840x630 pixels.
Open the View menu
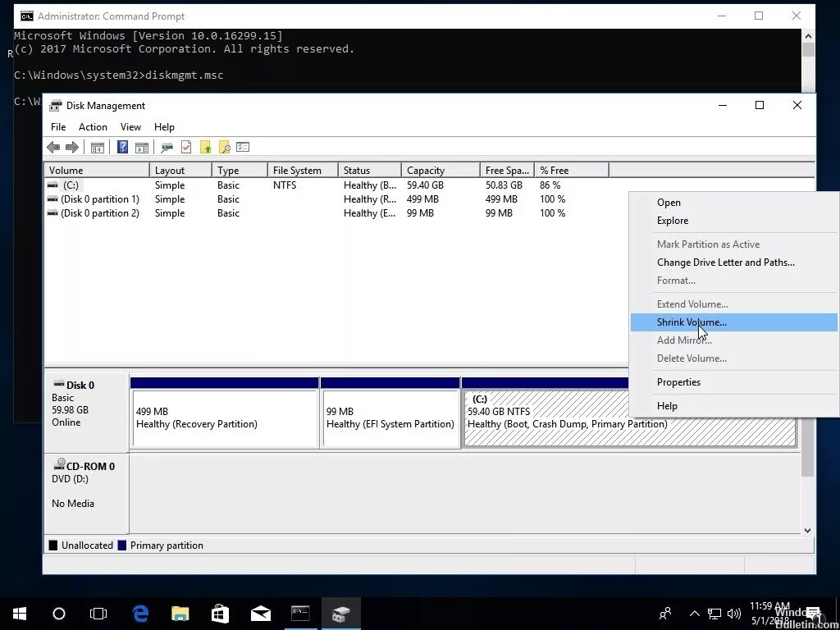130,127
